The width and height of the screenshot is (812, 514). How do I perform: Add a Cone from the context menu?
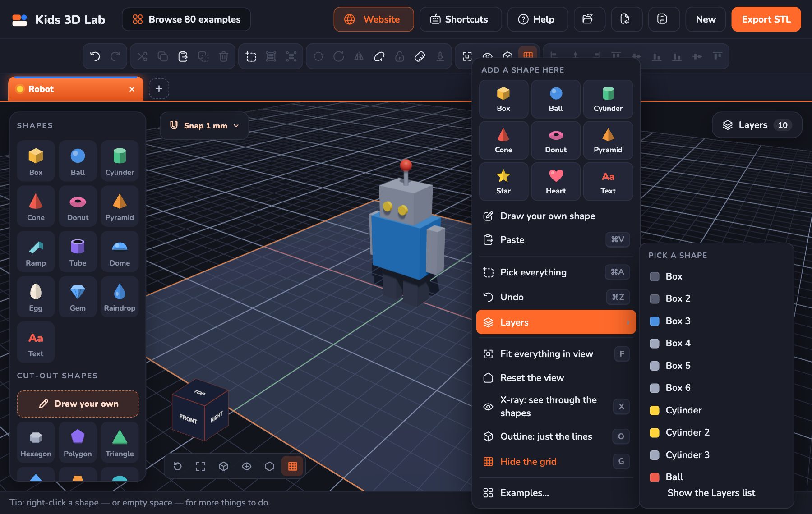pyautogui.click(x=503, y=140)
